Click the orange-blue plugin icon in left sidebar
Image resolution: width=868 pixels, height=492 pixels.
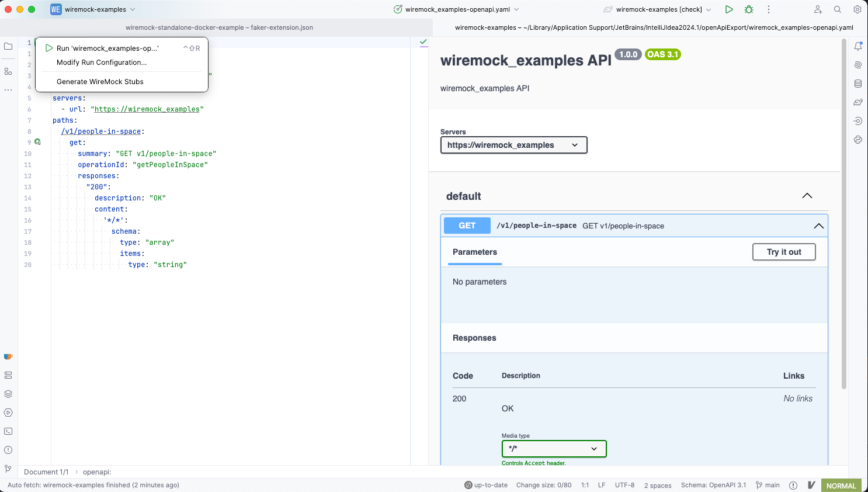point(8,356)
